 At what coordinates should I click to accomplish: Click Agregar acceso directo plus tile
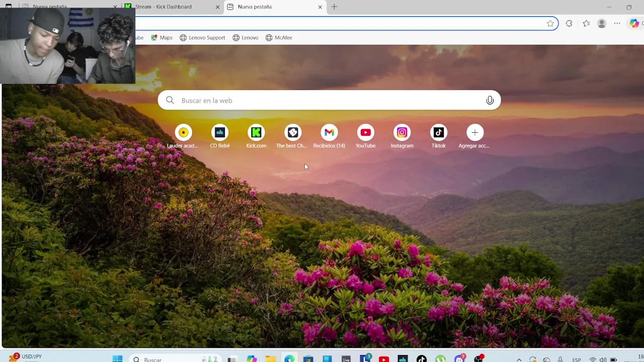point(474,137)
